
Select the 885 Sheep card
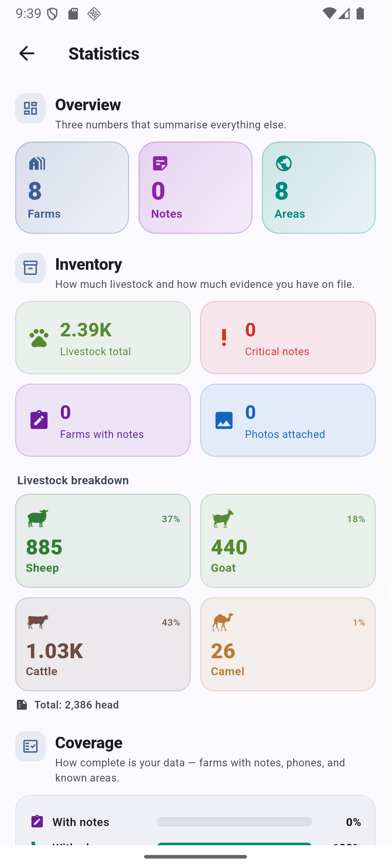(x=103, y=541)
